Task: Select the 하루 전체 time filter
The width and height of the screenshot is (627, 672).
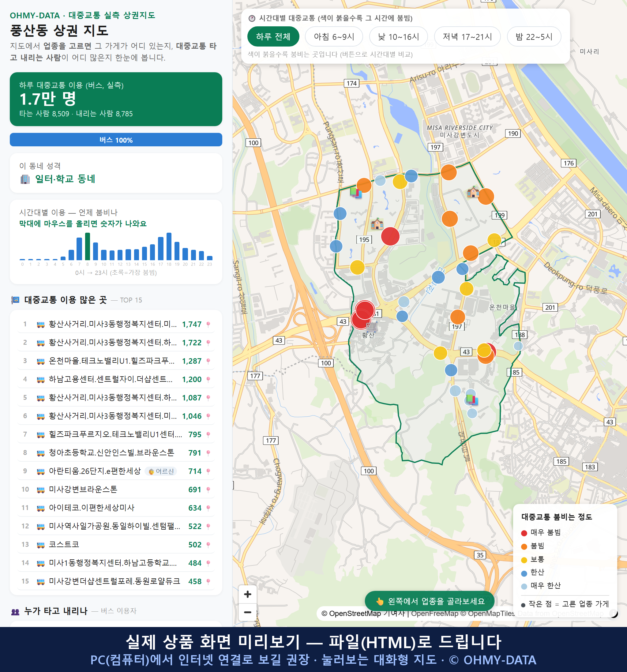Action: (273, 36)
